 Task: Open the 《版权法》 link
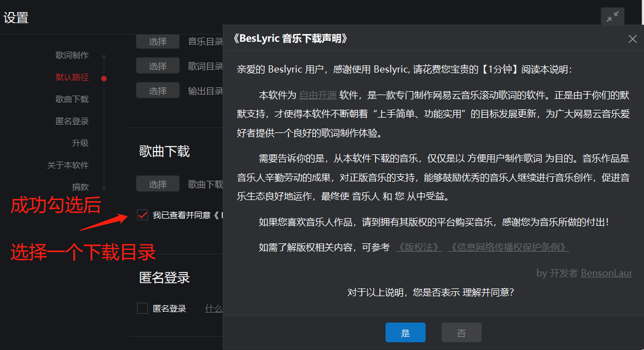[x=419, y=247]
